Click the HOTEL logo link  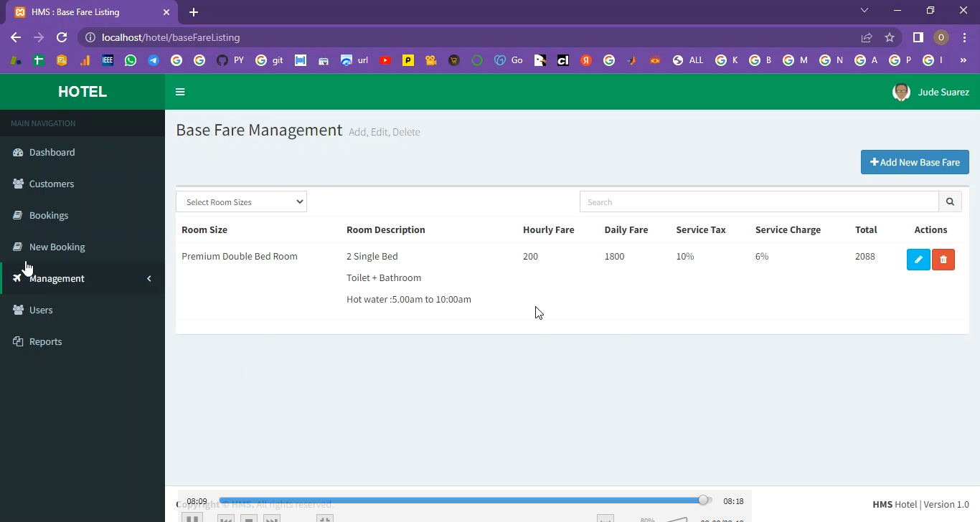click(x=83, y=92)
